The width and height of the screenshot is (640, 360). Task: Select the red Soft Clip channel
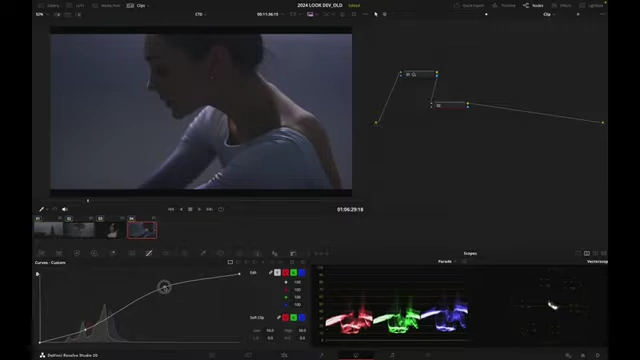pyautogui.click(x=286, y=317)
